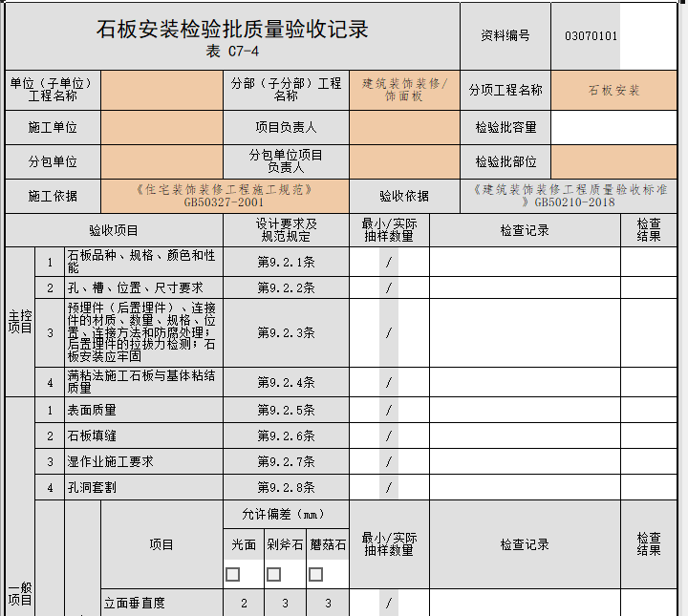Tick the checkbox under 蘑菇石

(x=315, y=574)
